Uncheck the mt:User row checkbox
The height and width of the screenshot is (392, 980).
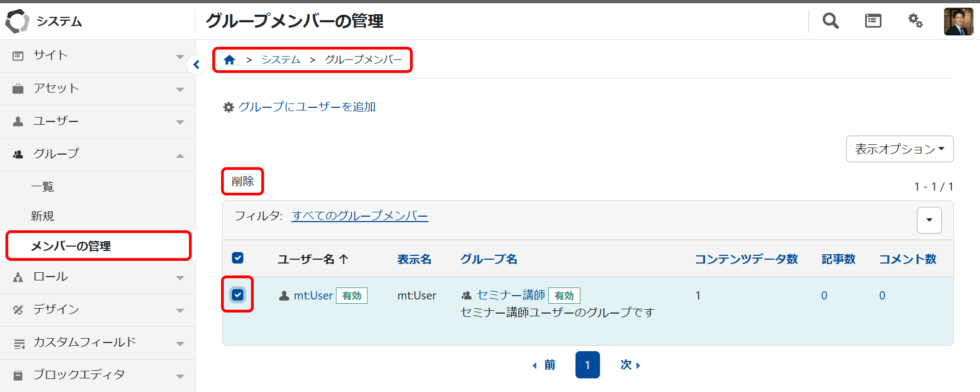238,295
